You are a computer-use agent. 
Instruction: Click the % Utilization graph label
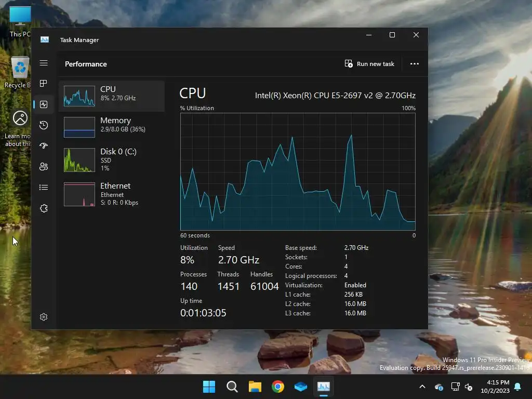pos(197,108)
